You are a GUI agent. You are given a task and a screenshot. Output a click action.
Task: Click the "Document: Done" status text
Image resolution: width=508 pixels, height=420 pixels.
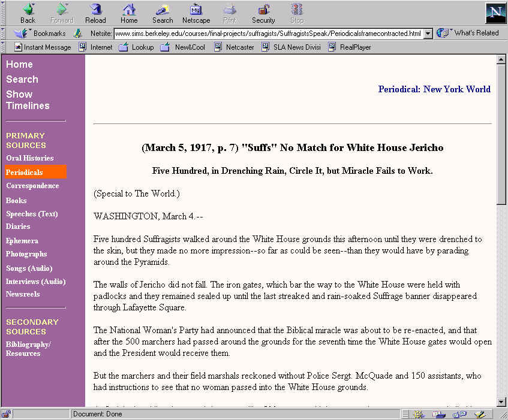point(98,414)
